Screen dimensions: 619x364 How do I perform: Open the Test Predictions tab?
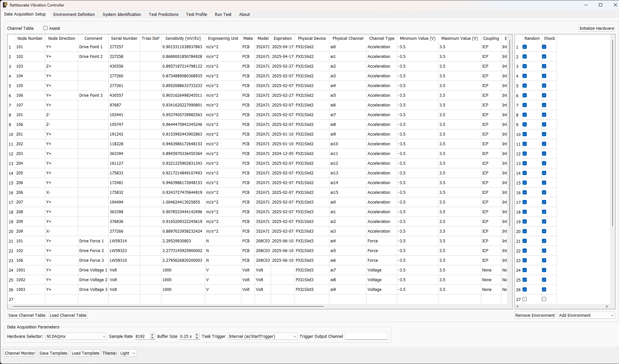click(x=163, y=14)
